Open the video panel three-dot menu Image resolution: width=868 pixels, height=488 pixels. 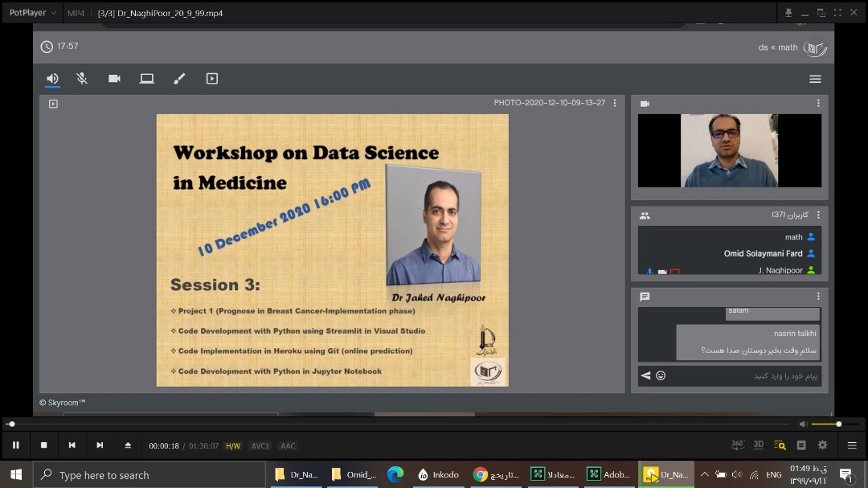point(818,104)
